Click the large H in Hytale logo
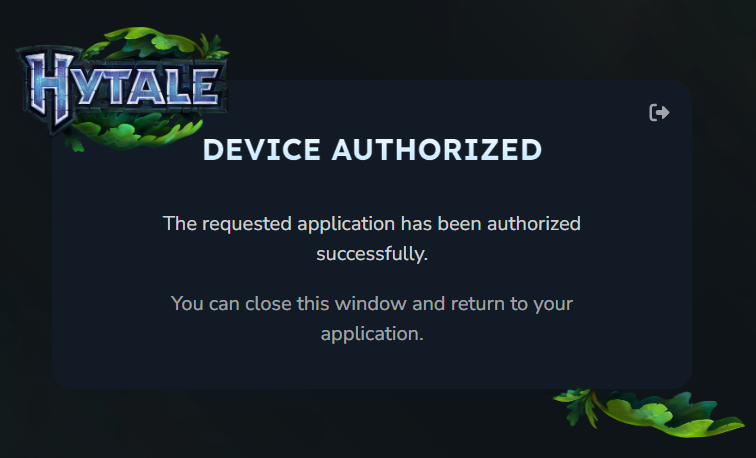The width and height of the screenshot is (756, 458). point(51,88)
